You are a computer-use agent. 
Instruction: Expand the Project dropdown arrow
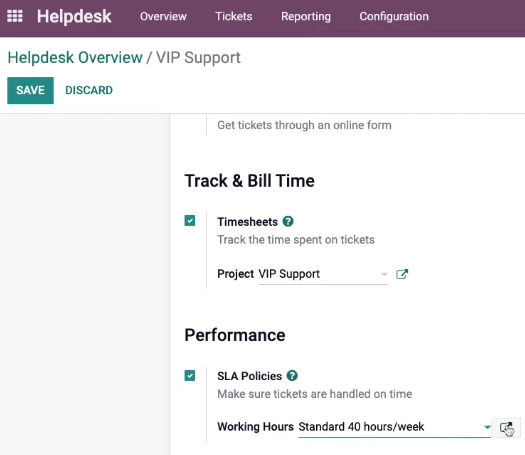(384, 275)
